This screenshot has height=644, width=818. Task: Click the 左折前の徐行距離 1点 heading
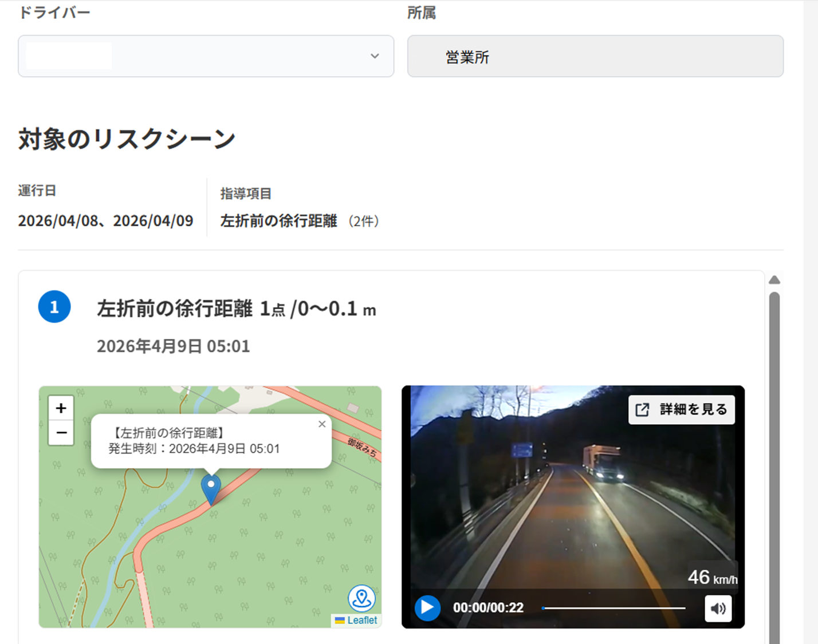point(237,309)
